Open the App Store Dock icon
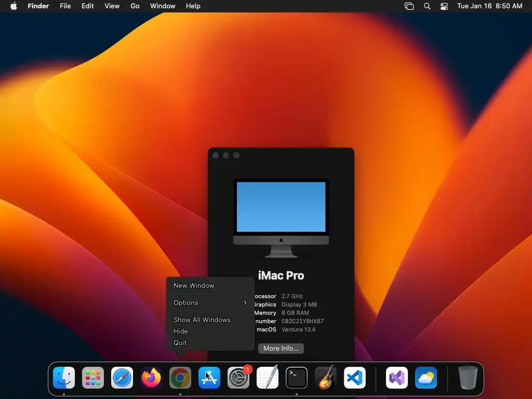The image size is (532, 399). pos(209,378)
